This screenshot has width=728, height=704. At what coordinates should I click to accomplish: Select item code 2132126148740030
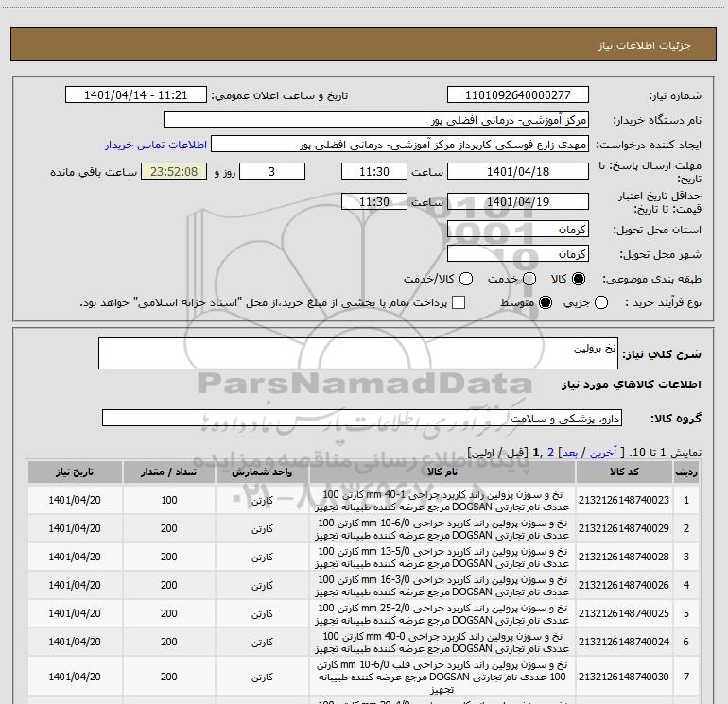[624, 677]
